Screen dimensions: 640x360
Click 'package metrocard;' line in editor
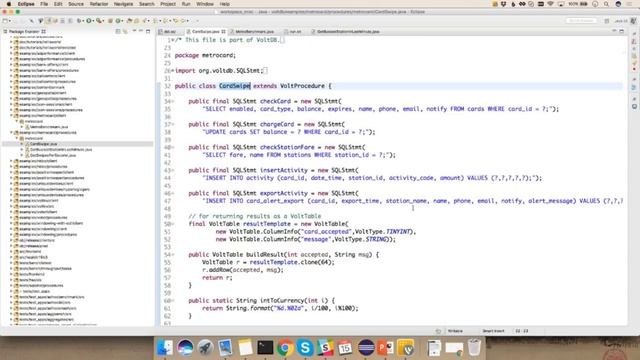205,55
